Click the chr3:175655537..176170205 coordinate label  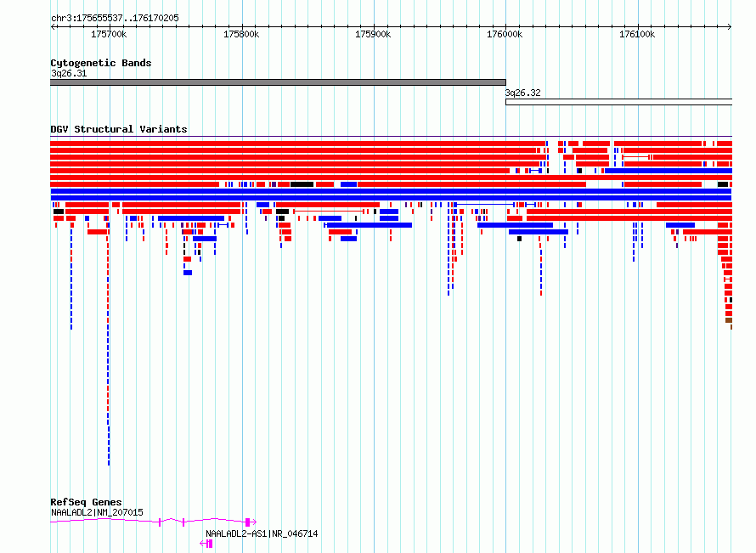115,18
